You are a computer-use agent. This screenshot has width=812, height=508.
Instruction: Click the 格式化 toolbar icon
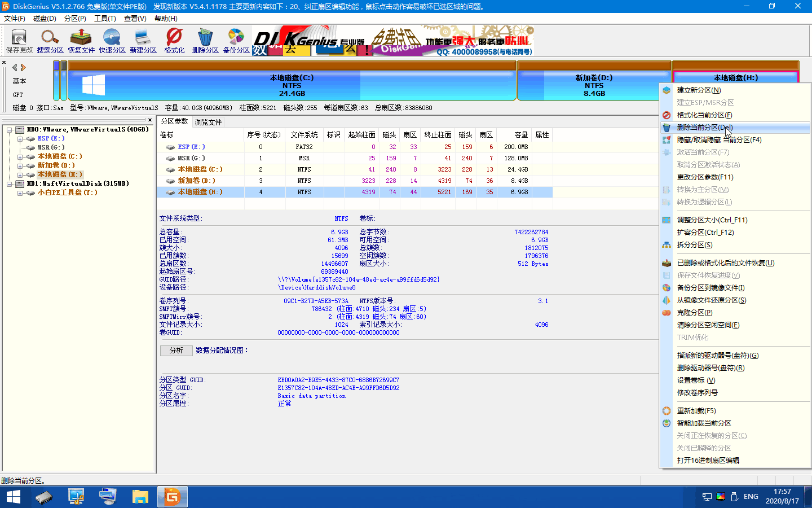(174, 41)
